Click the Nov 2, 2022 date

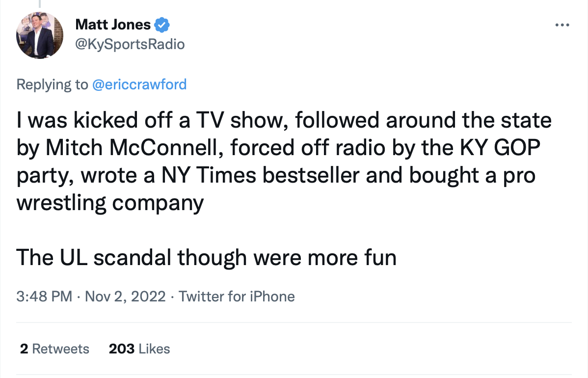coord(125,296)
